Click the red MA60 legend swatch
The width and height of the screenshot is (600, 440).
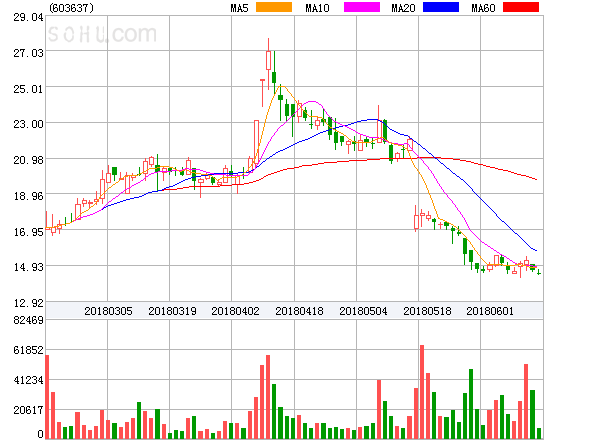click(x=521, y=7)
